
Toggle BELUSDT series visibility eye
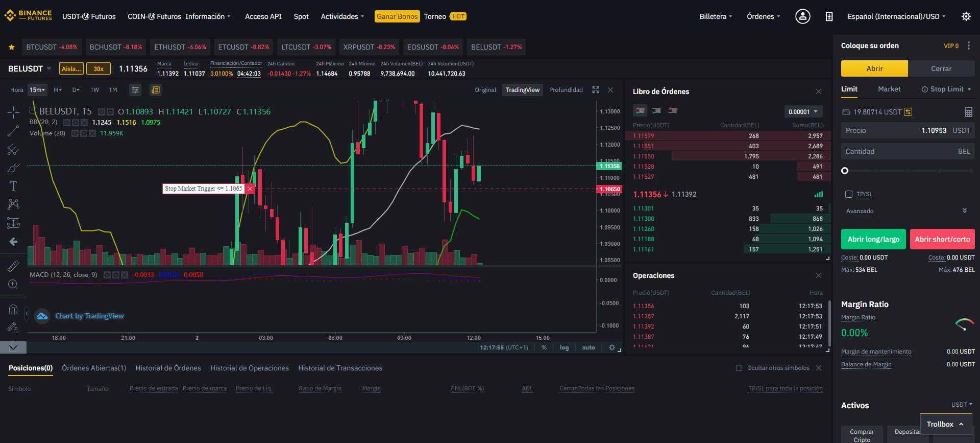click(102, 112)
